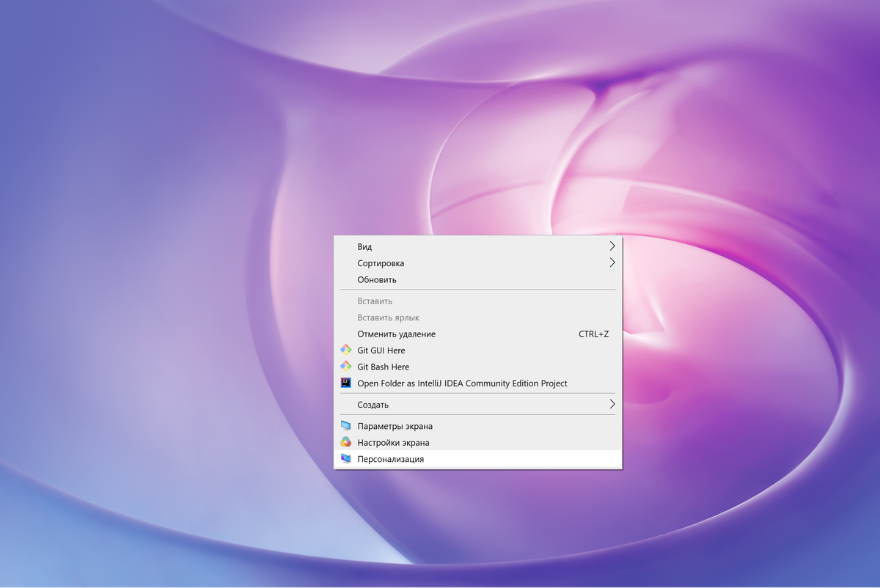Select Отменить удаление menu entry

[x=478, y=334]
